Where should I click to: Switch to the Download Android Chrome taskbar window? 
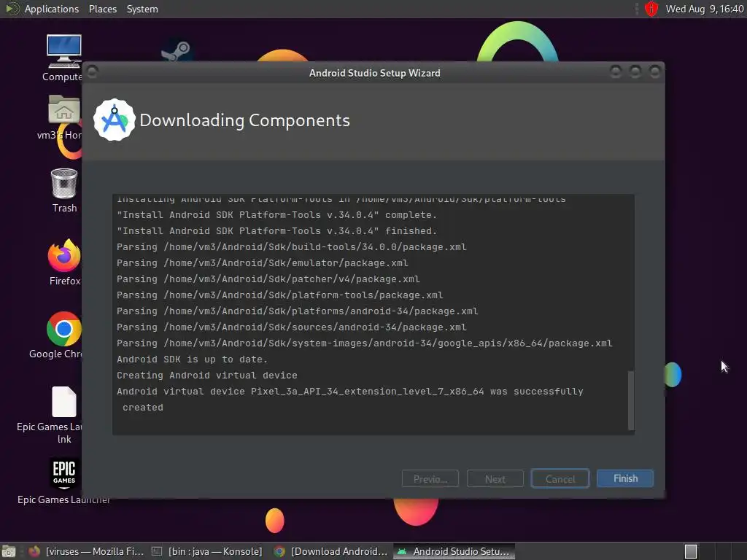coord(332,551)
